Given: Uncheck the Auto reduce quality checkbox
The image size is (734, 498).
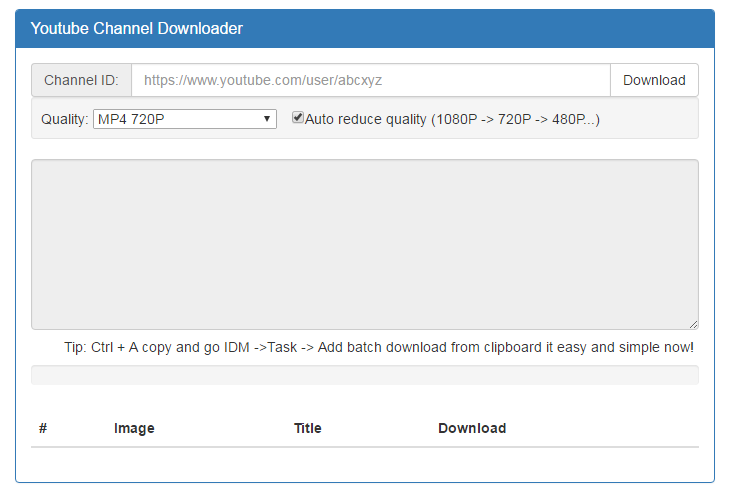Looking at the screenshot, I should [297, 117].
